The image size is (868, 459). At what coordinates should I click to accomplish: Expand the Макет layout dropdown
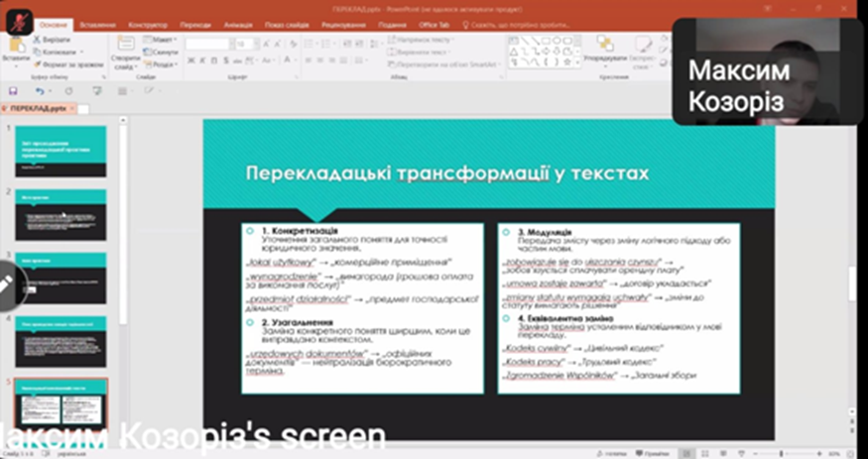pyautogui.click(x=163, y=40)
